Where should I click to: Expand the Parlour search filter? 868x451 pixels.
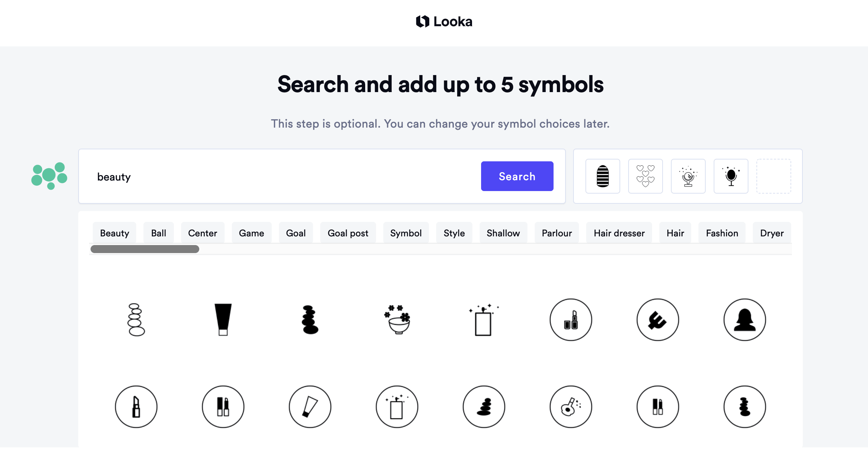pyautogui.click(x=556, y=233)
